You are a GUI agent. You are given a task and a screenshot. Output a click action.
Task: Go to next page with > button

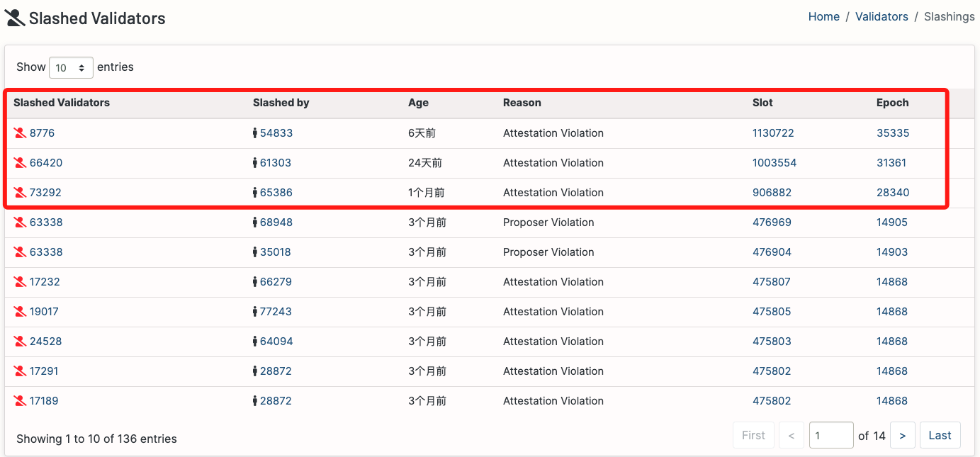902,435
